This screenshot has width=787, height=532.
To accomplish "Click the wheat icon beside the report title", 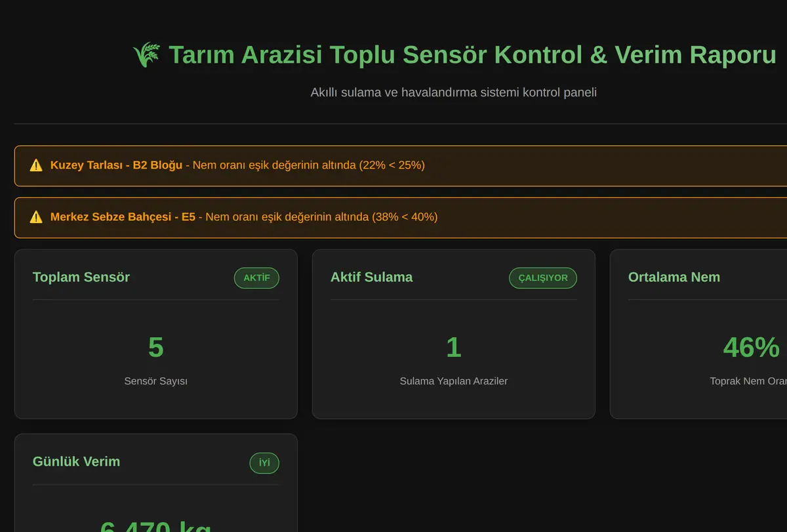I will coord(146,55).
